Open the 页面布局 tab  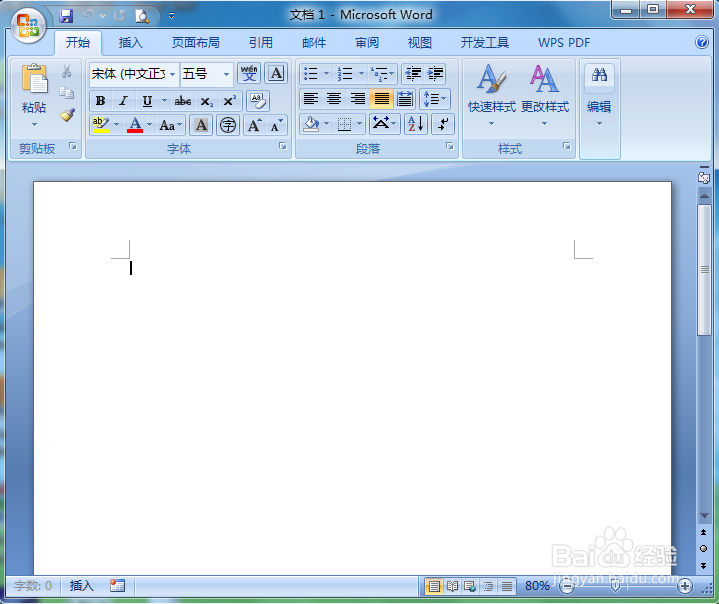(196, 43)
